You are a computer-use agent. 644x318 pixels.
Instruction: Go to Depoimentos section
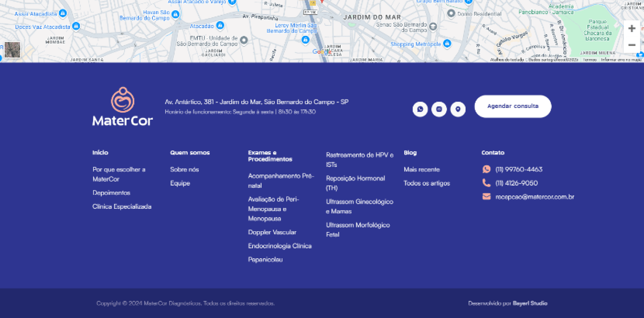[111, 193]
